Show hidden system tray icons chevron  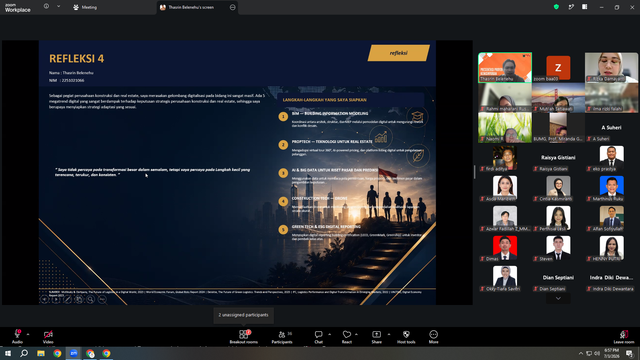581,353
